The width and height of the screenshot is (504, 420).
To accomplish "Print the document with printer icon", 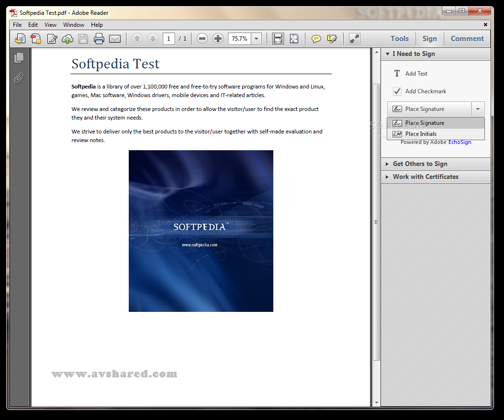I will coord(99,39).
